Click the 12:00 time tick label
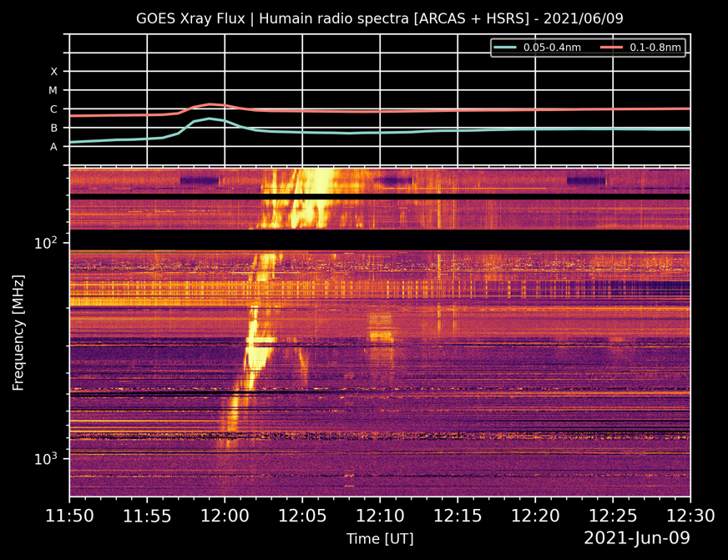 pos(225,516)
